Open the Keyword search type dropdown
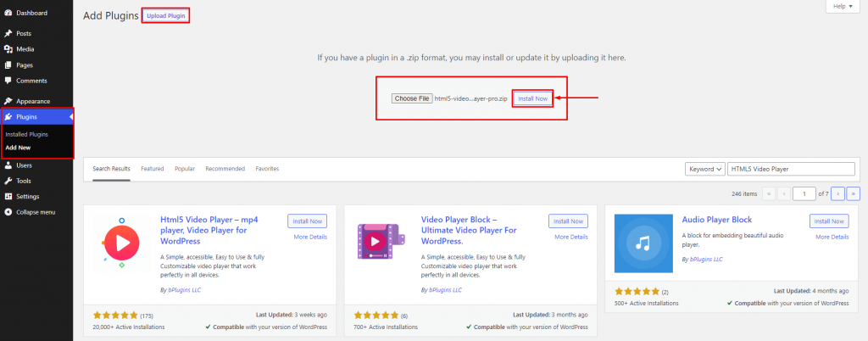This screenshot has height=341, width=868. (705, 169)
